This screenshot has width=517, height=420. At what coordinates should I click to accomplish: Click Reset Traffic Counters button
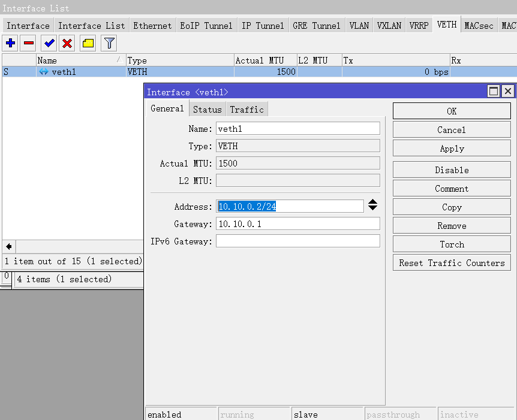point(452,262)
